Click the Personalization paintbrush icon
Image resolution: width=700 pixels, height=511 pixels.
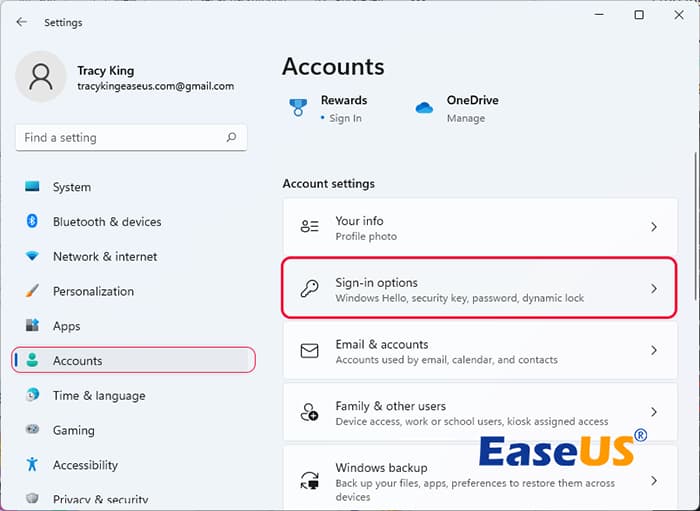tap(32, 291)
